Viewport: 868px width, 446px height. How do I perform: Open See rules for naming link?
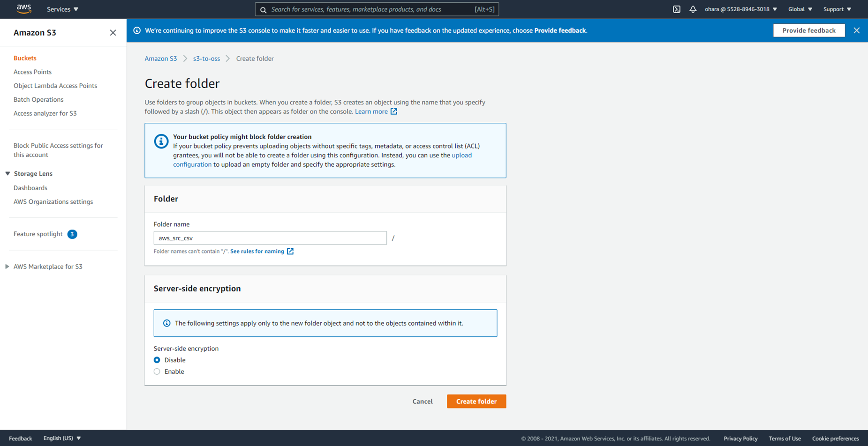coord(257,252)
